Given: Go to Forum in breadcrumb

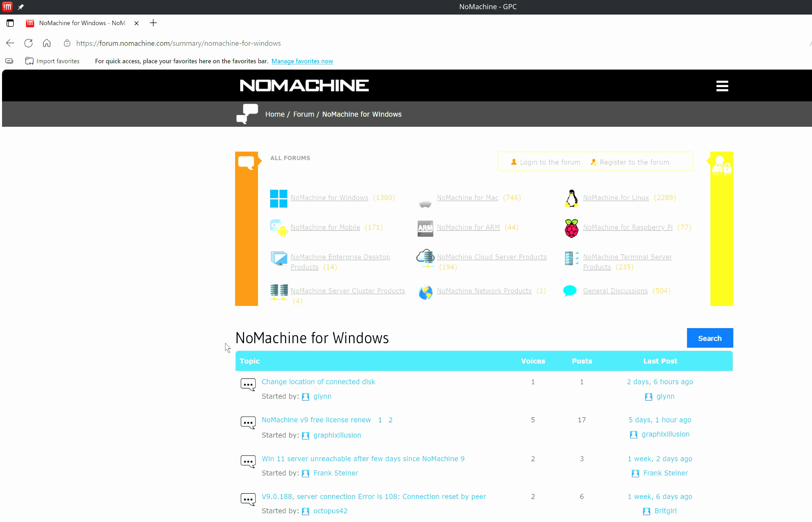Looking at the screenshot, I should coord(304,114).
